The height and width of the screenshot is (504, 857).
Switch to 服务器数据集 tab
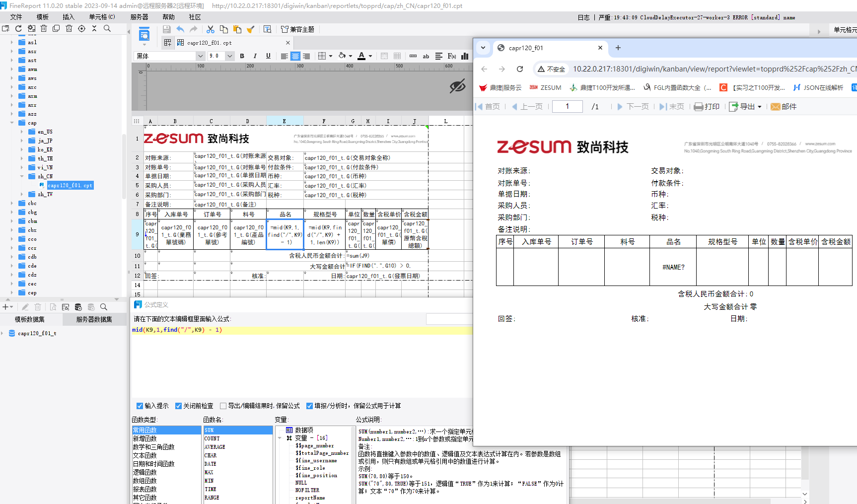coord(94,319)
